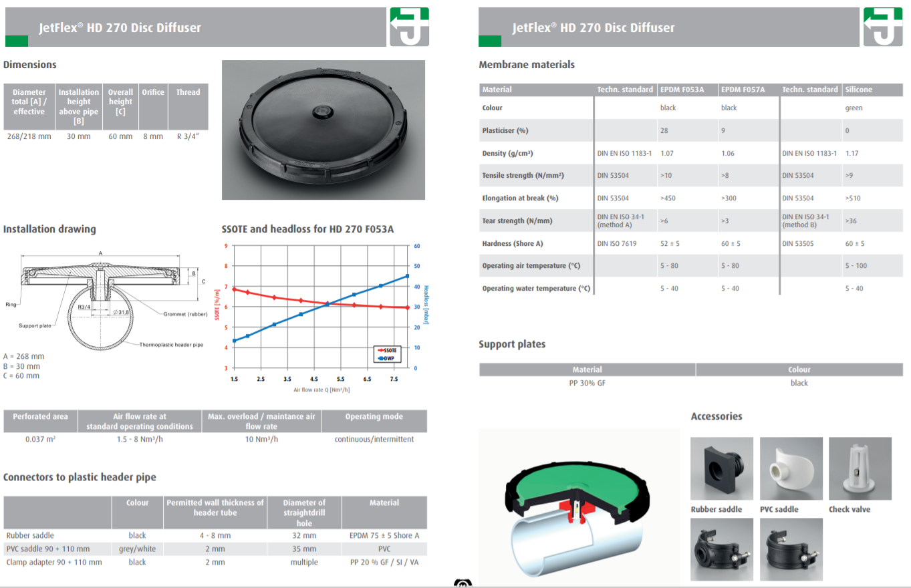Click 'Thermoplastic header pipe' drawing label
Screen dimensions: 911x588
click(171, 345)
